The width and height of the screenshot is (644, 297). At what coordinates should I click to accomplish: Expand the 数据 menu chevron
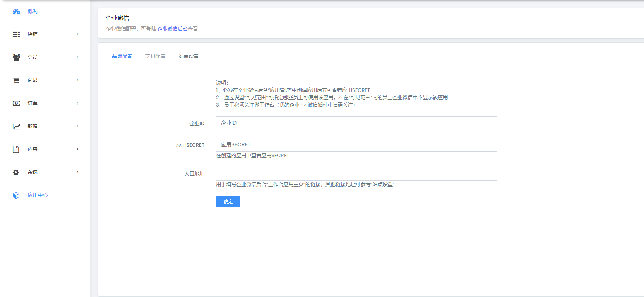click(x=77, y=126)
